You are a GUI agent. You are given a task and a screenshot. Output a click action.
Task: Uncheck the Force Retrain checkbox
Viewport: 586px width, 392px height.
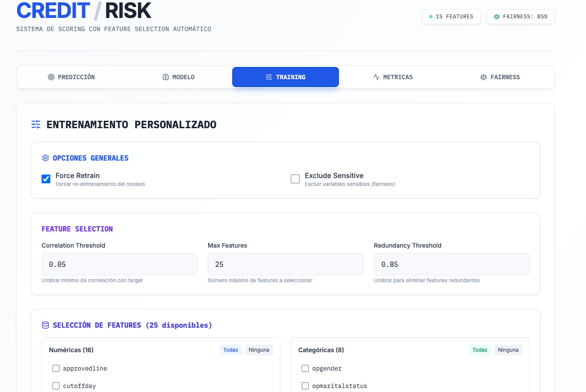point(46,179)
